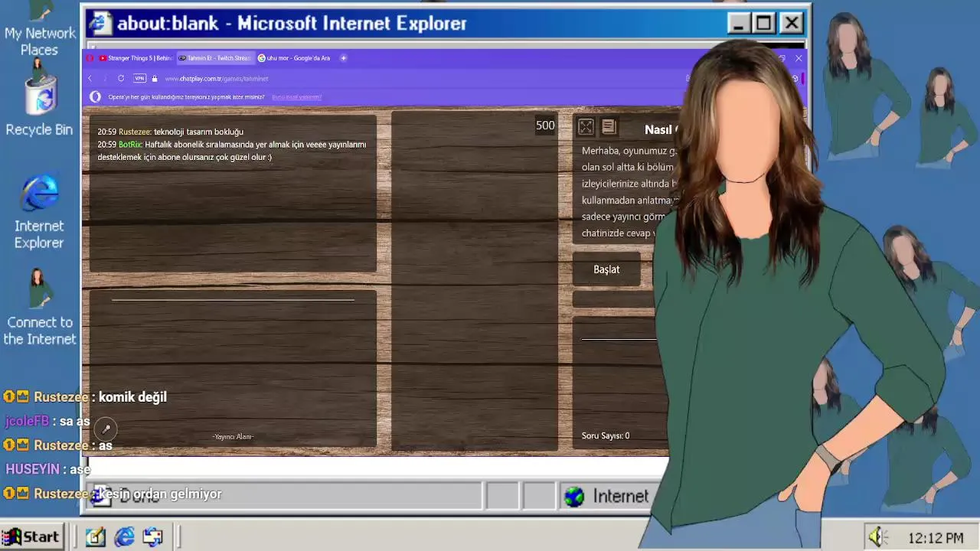Click the BotRix message about weekly subscription
Screen dimensions: 980x551
click(232, 151)
